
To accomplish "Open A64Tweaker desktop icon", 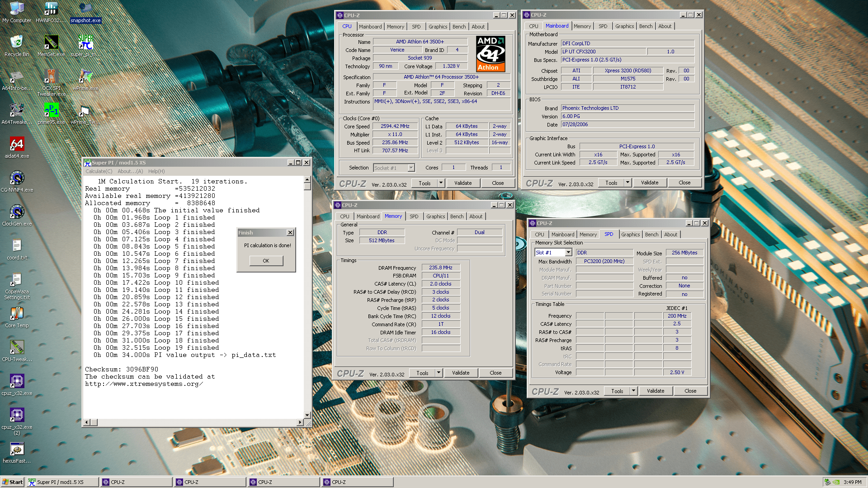I will click(x=17, y=113).
